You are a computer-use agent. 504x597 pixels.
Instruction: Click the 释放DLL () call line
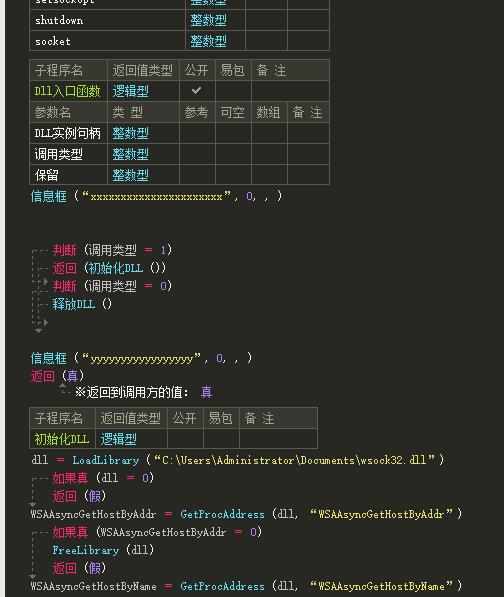pyautogui.click(x=82, y=304)
